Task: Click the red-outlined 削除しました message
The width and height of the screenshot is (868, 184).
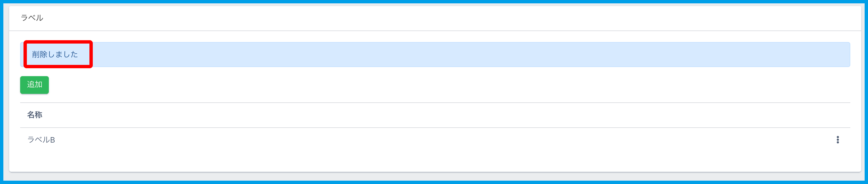Action: pyautogui.click(x=55, y=55)
